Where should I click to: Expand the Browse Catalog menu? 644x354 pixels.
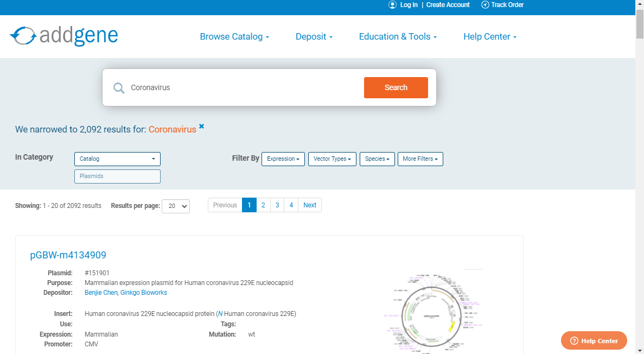tap(234, 36)
